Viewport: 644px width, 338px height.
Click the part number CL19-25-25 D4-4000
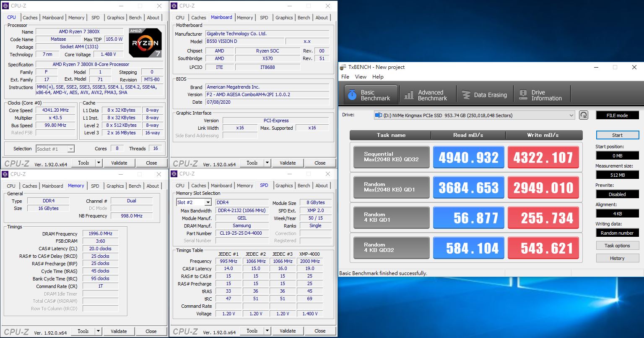point(242,233)
